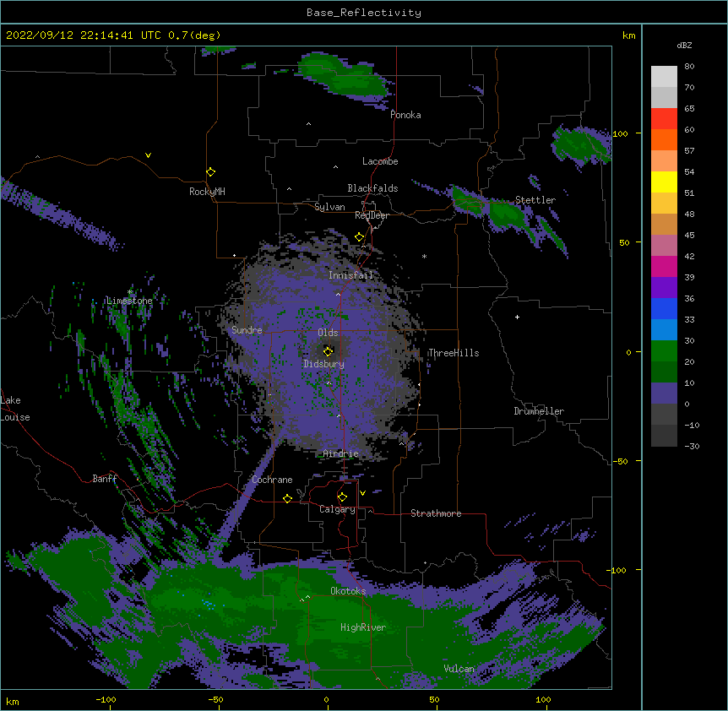This screenshot has height=711, width=728.
Task: Click the Okotoks town label
Action: (x=348, y=591)
